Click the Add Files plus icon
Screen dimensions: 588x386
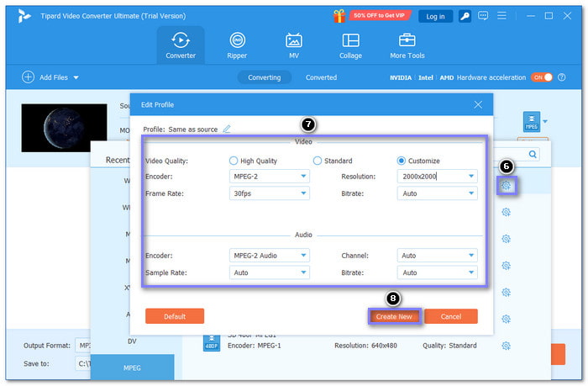click(x=28, y=77)
